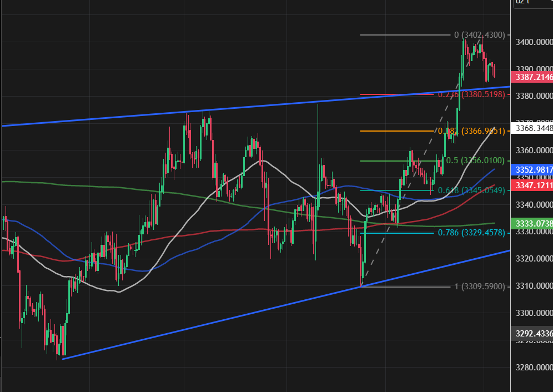Click the red 3347.1211 price tag
553x392 pixels.
click(532, 185)
